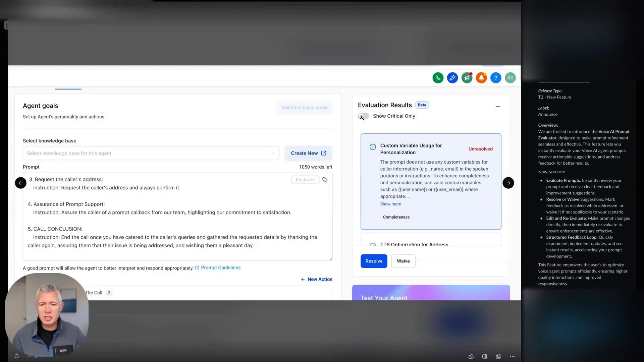Open the Select knowledge base dropdown
Viewport: 644px width, 362px height.
tap(151, 153)
